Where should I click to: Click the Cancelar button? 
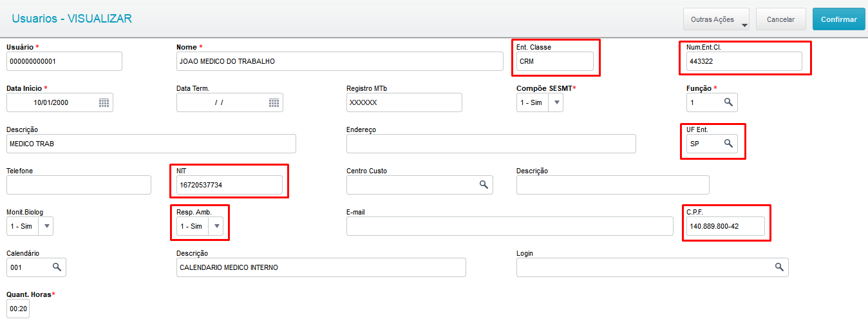point(780,19)
